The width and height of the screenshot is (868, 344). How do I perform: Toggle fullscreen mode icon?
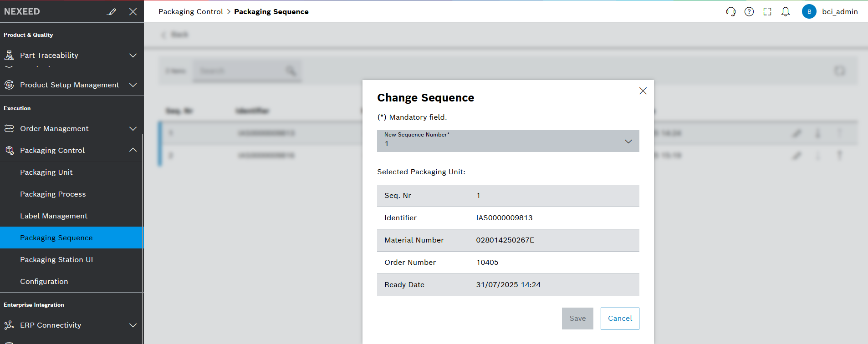pos(767,12)
